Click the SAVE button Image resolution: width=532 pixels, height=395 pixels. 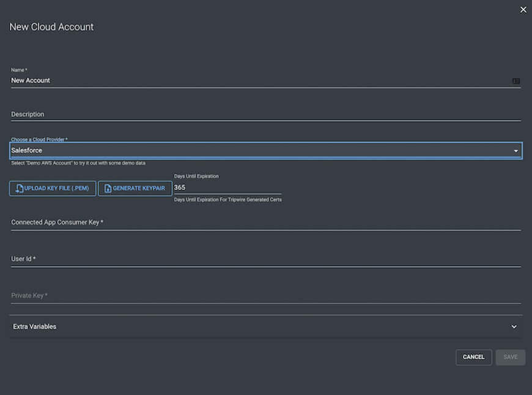[510, 357]
